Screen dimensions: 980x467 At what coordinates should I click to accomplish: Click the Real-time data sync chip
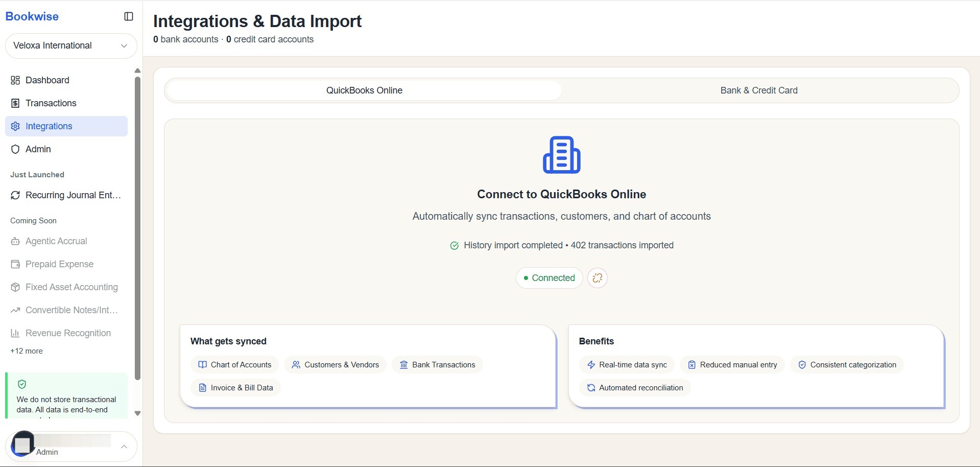[627, 365]
